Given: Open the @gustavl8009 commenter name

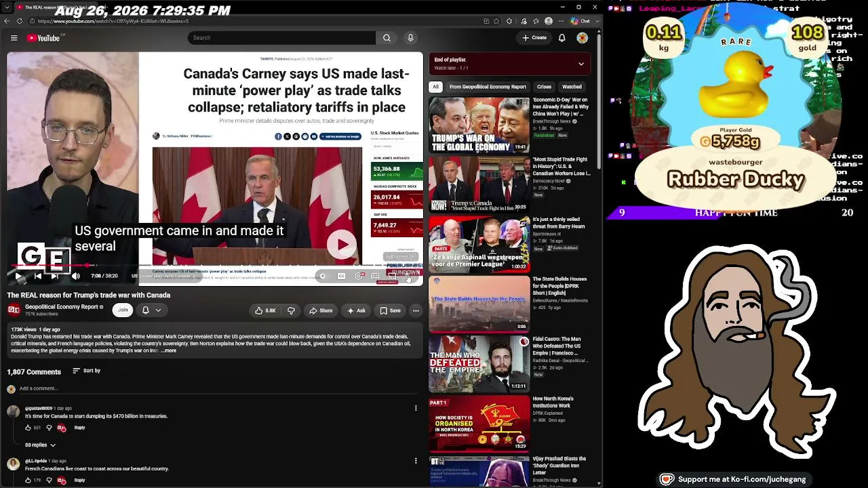Looking at the screenshot, I should click(x=39, y=408).
